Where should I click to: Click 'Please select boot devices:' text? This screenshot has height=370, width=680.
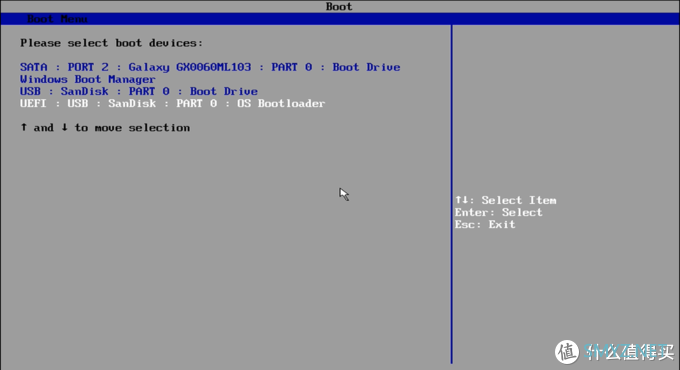(x=111, y=43)
